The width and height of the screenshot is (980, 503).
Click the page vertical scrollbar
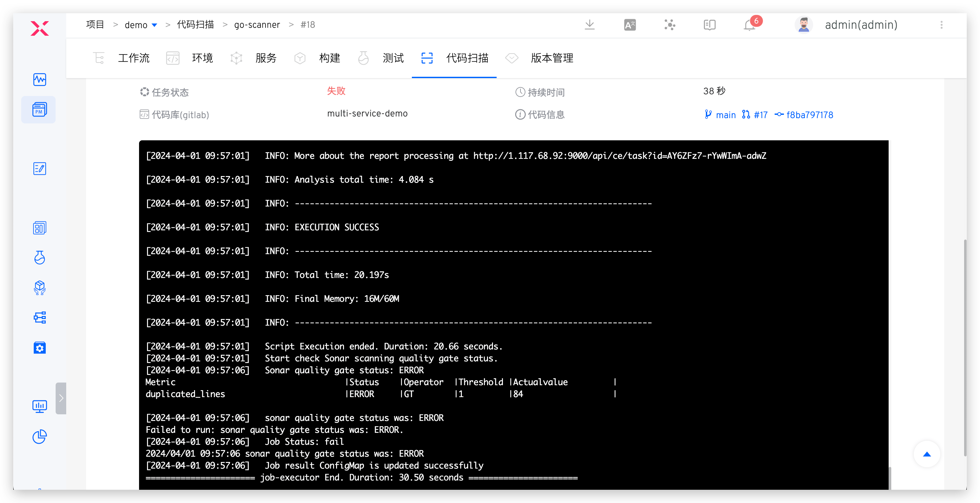tap(965, 348)
